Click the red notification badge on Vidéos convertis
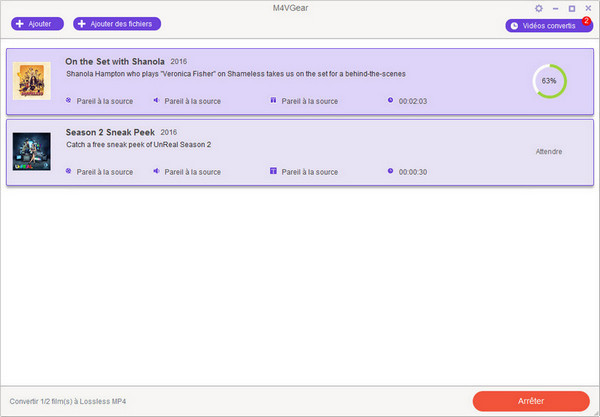The height and width of the screenshot is (417, 600). coord(586,21)
